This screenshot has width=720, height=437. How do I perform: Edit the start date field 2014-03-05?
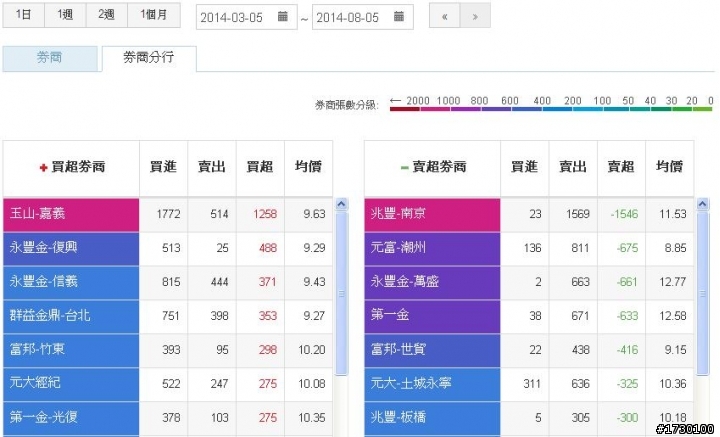[247, 17]
